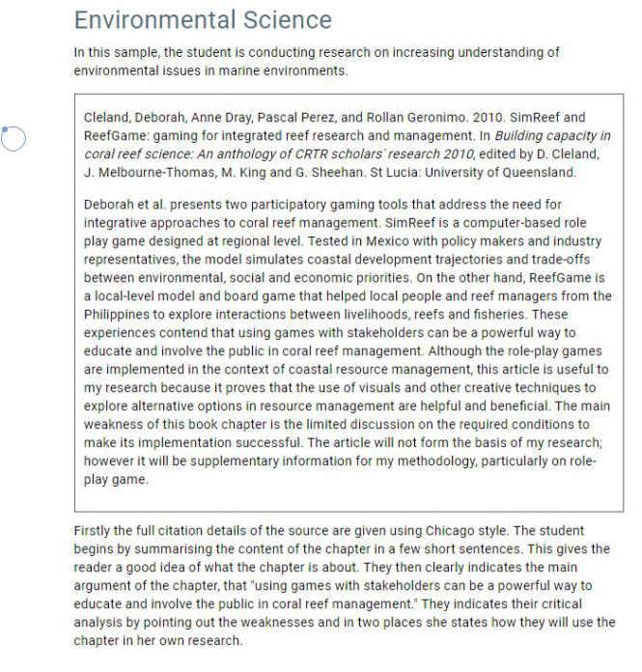Click the italic book title "Building capacity in"
The height and width of the screenshot is (672, 642).
point(547,136)
